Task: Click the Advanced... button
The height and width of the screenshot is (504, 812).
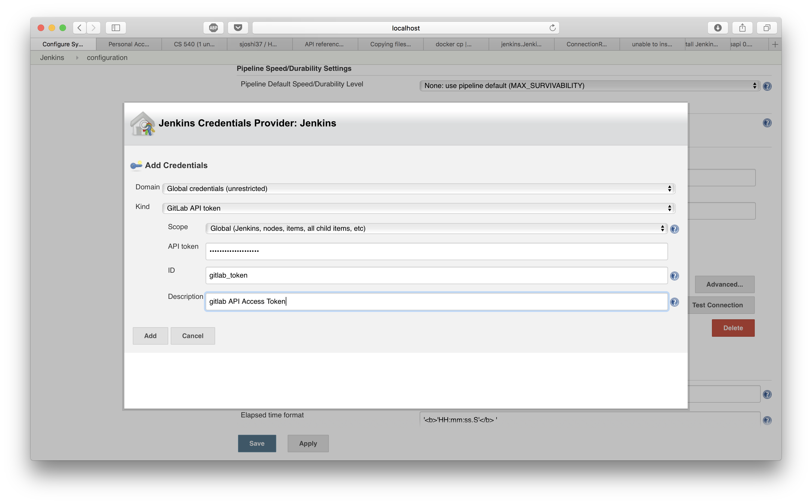Action: pyautogui.click(x=724, y=284)
